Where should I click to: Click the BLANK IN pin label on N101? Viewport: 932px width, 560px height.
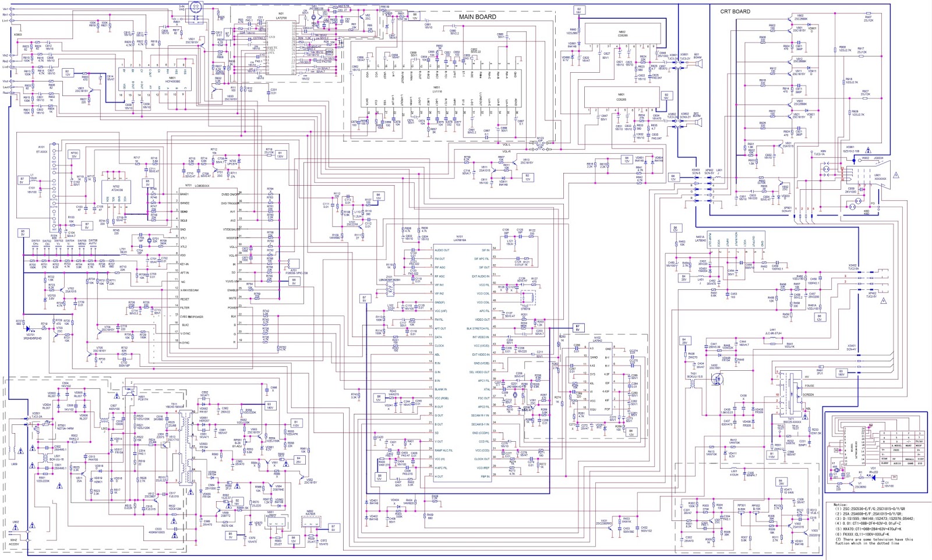441,389
